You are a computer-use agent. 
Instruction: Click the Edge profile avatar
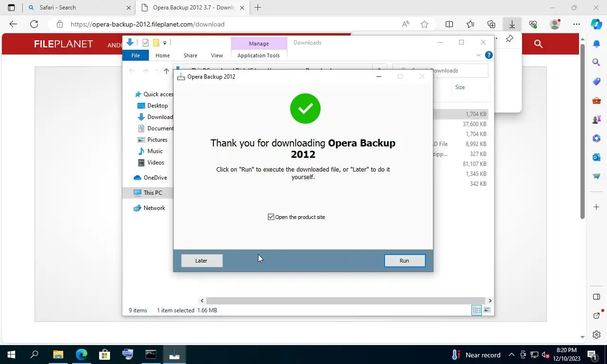tap(555, 24)
